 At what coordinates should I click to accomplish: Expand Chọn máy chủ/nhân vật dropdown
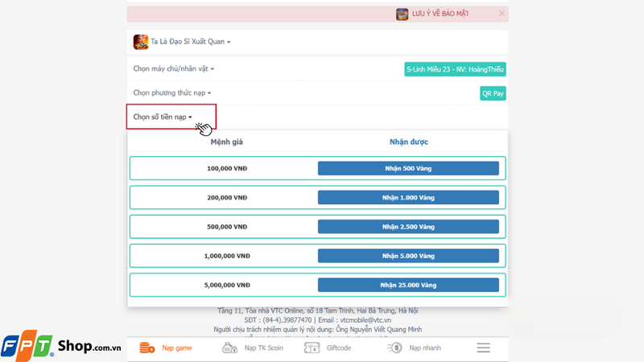click(x=173, y=68)
